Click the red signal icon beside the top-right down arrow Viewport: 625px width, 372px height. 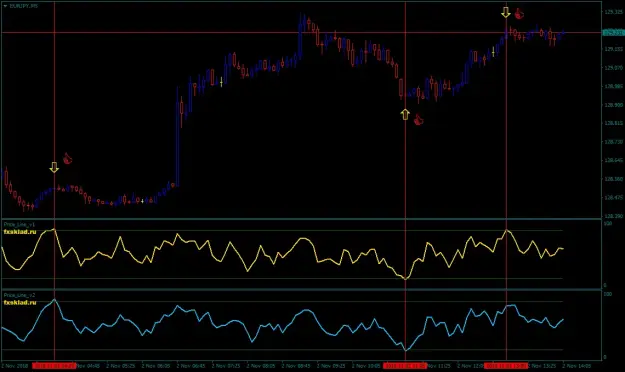(x=519, y=14)
